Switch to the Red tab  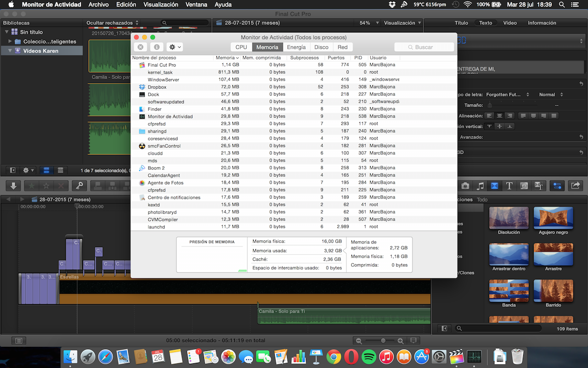[x=343, y=47]
